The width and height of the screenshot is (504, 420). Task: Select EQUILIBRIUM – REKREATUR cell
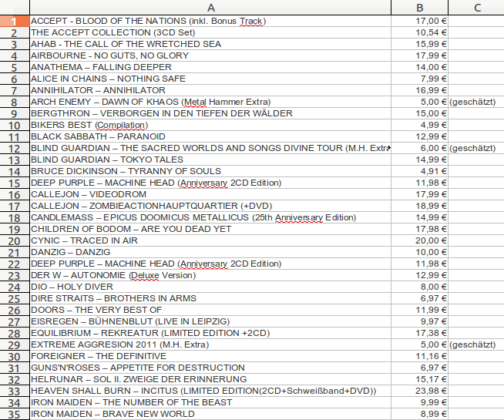click(x=210, y=334)
